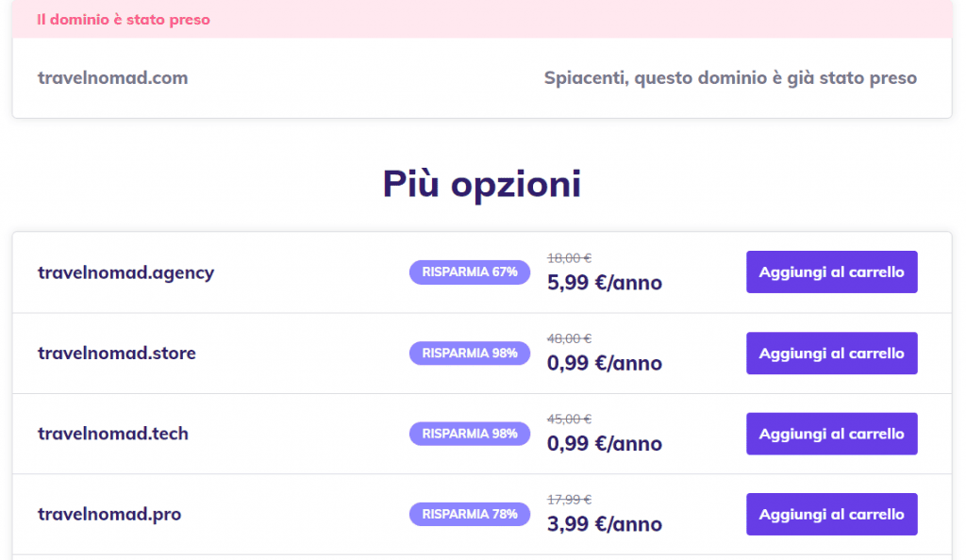
Task: Select the travelnomad.pro domain name
Action: coord(109,514)
